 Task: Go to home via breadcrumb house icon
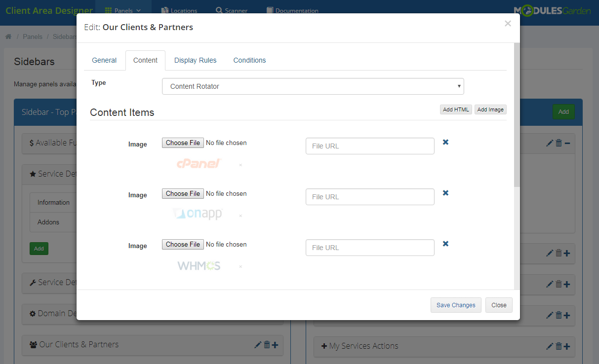tap(8, 36)
